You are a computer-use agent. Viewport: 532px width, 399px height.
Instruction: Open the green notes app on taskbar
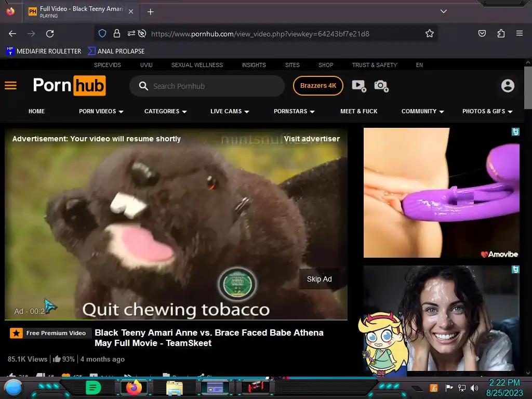pyautogui.click(x=93, y=388)
